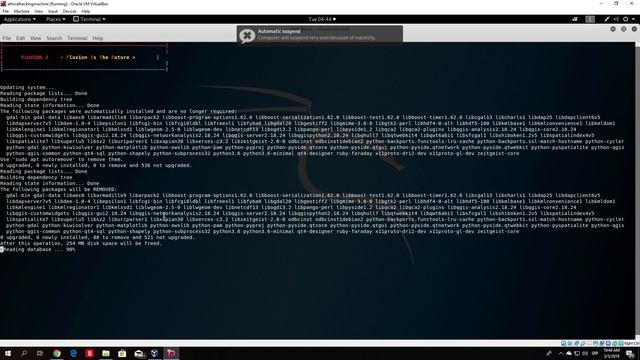Dismiss the Automatic suspend notification
This screenshot has height=360, width=640.
(247, 36)
